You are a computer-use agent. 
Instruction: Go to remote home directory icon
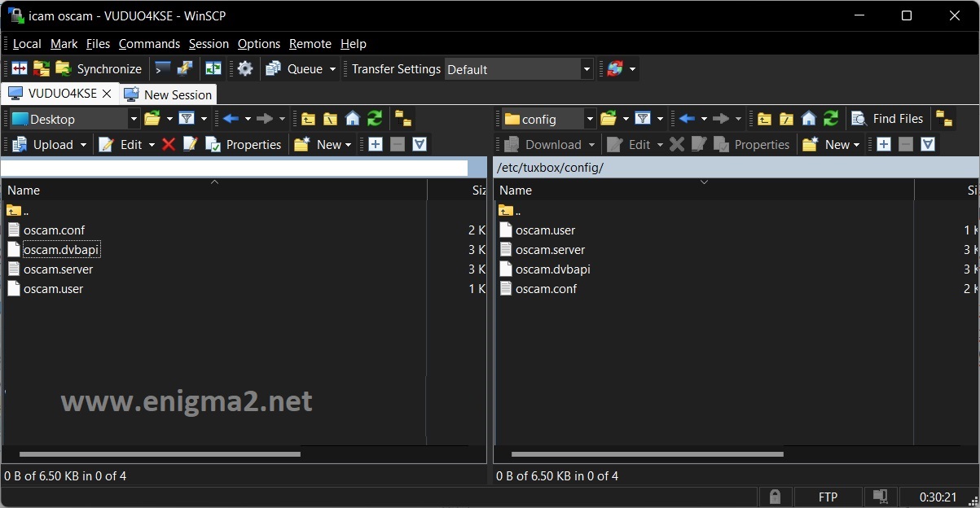808,119
